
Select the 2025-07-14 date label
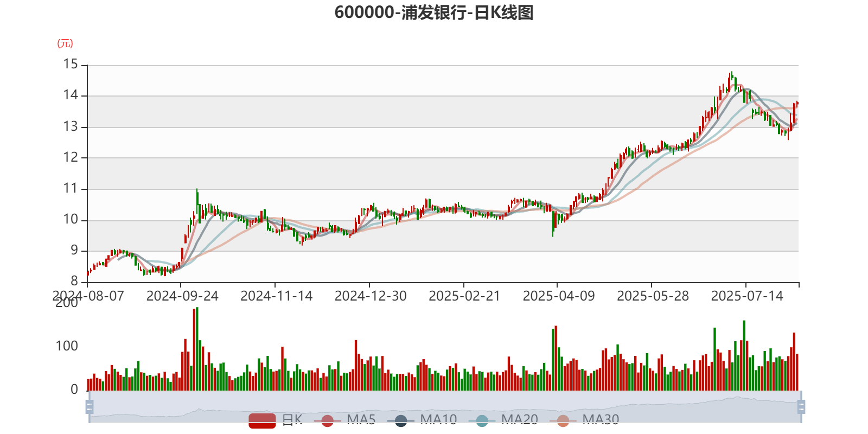[x=747, y=296]
